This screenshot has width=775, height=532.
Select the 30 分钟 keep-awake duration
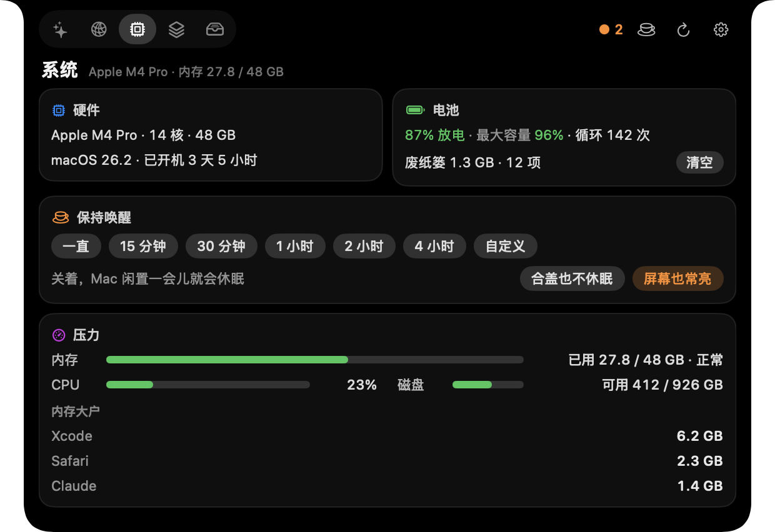[221, 247]
